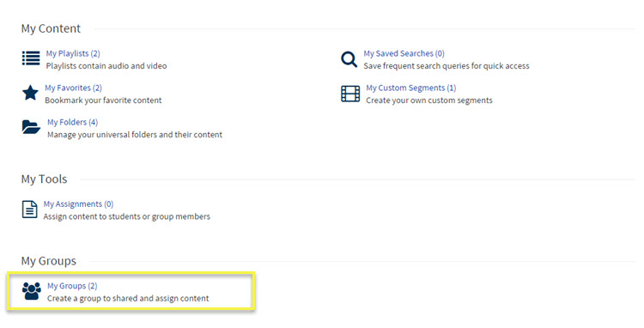Click the Saved Searches magnifier icon
Image resolution: width=644 pixels, height=328 pixels.
[349, 59]
